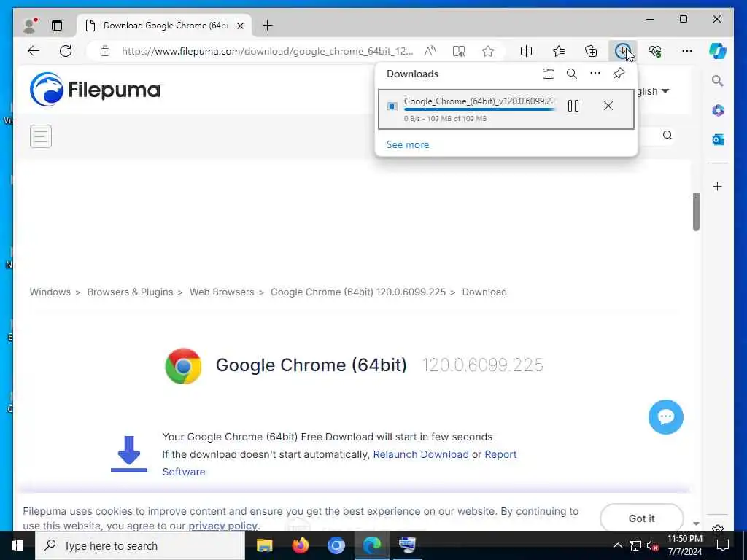Reload the Filepuma page
The image size is (747, 560).
tap(66, 51)
